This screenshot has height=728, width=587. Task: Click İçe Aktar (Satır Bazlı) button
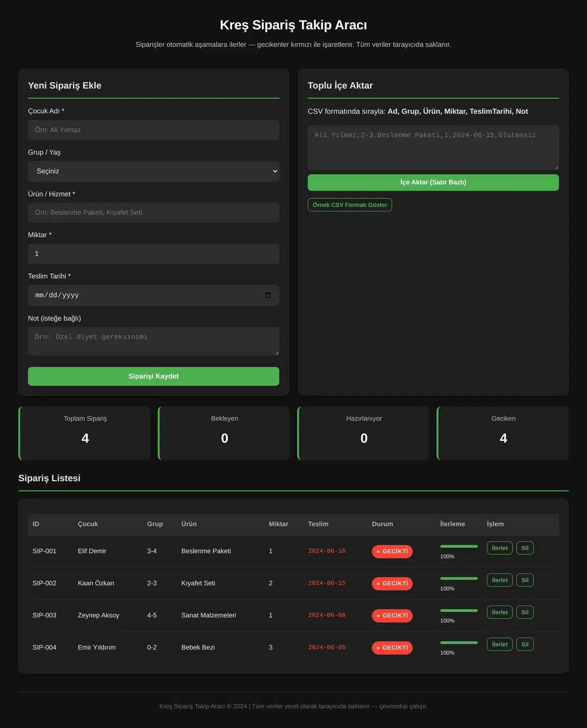coord(433,182)
